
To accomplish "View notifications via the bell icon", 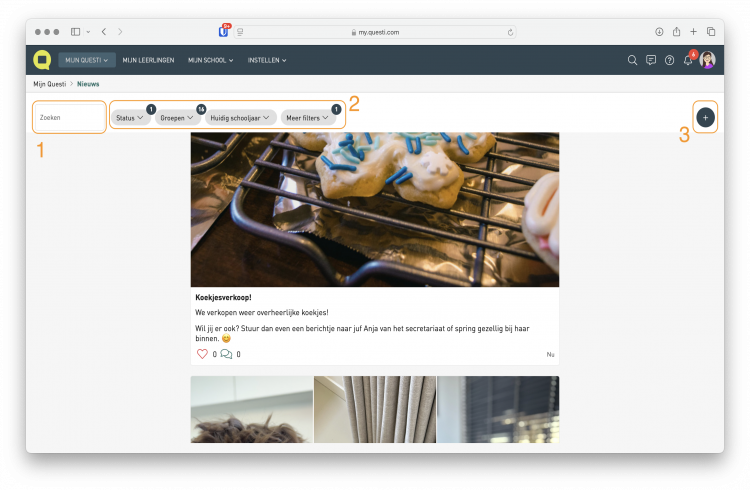I will pos(688,60).
